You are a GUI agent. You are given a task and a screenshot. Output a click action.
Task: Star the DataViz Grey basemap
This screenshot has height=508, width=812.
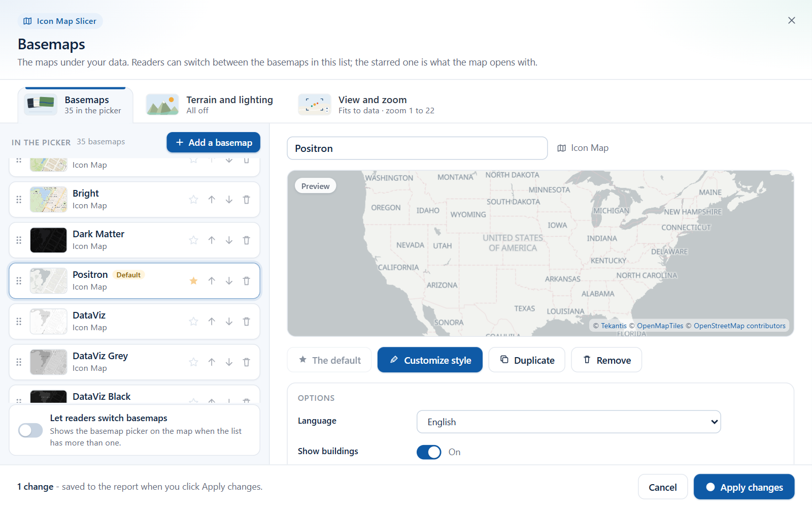point(193,362)
